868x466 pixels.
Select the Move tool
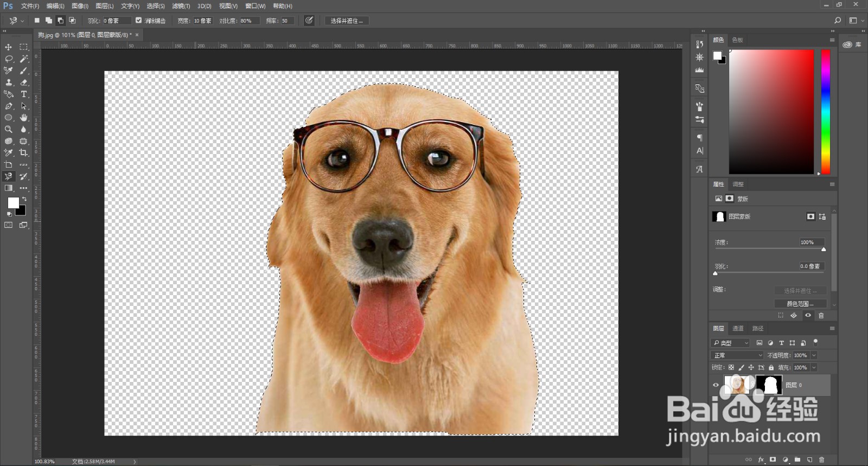click(x=9, y=47)
